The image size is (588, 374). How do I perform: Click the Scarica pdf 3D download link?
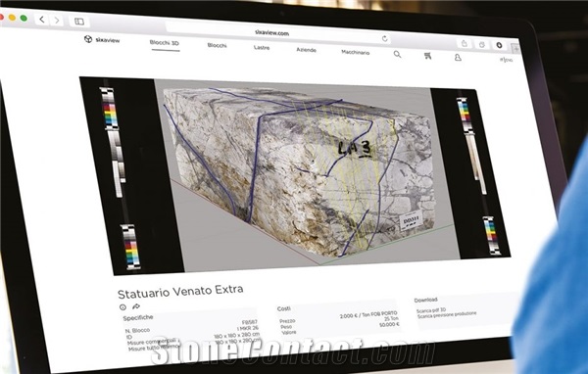tap(431, 310)
